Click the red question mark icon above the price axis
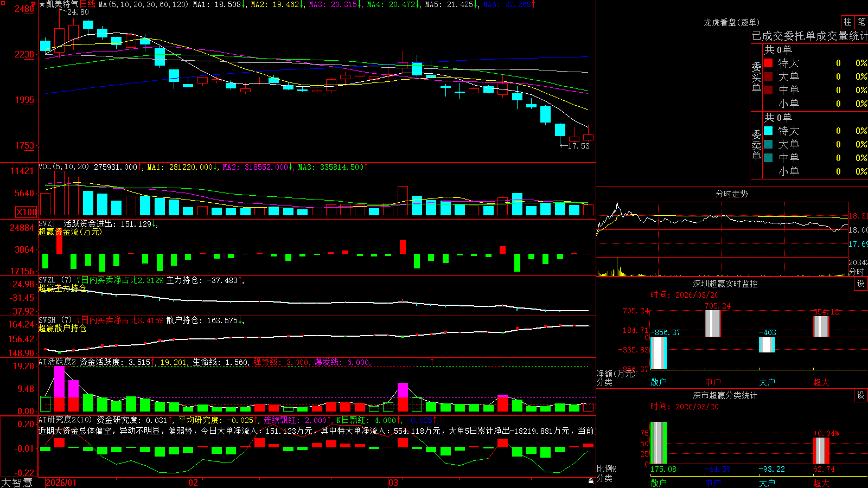 34,4
